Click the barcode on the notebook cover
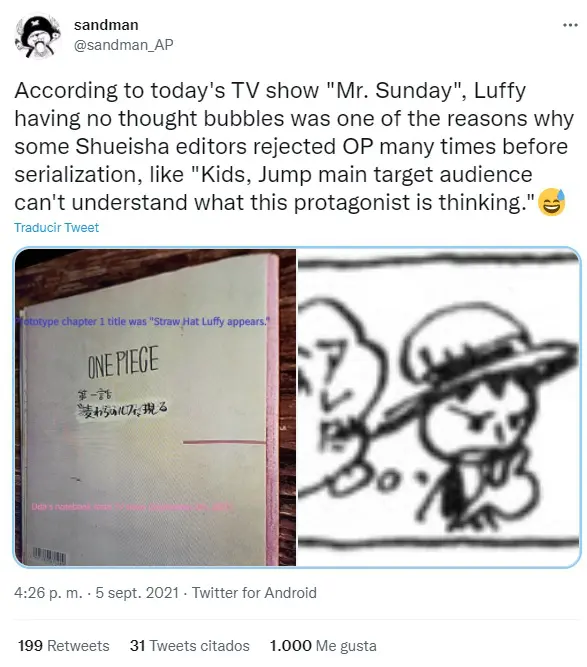The width and height of the screenshot is (587, 667). (x=49, y=556)
